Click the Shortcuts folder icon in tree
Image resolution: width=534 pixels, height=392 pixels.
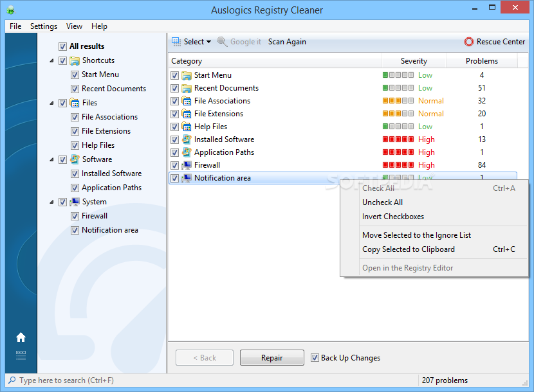click(x=75, y=60)
